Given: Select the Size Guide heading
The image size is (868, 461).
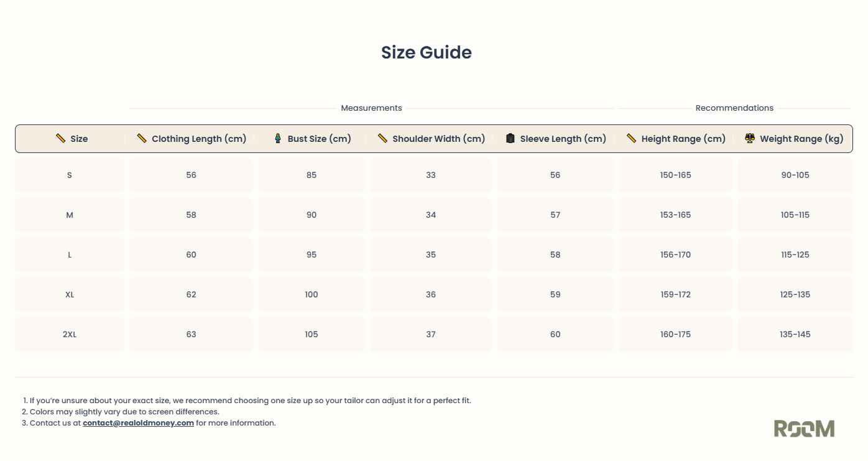Looking at the screenshot, I should [427, 52].
